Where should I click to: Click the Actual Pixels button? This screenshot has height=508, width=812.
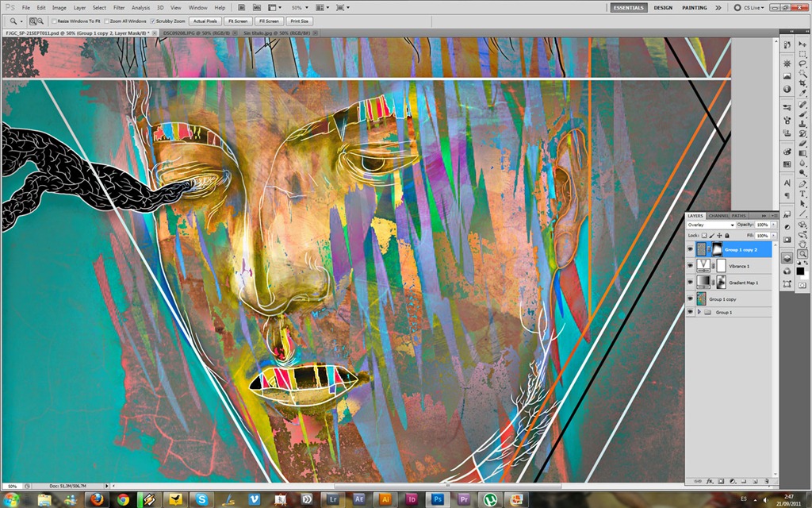tap(205, 21)
